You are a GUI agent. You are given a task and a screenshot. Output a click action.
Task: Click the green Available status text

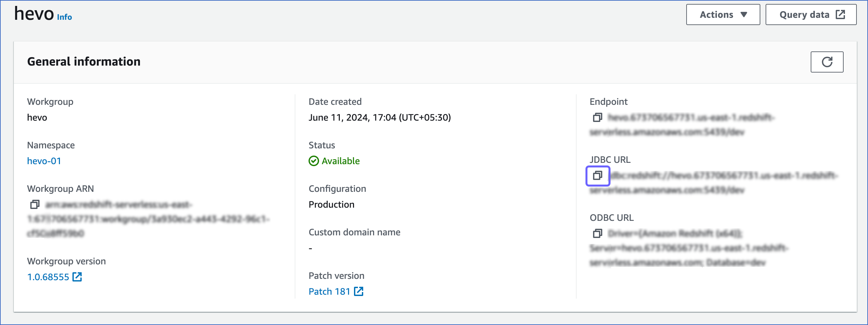[x=341, y=161]
